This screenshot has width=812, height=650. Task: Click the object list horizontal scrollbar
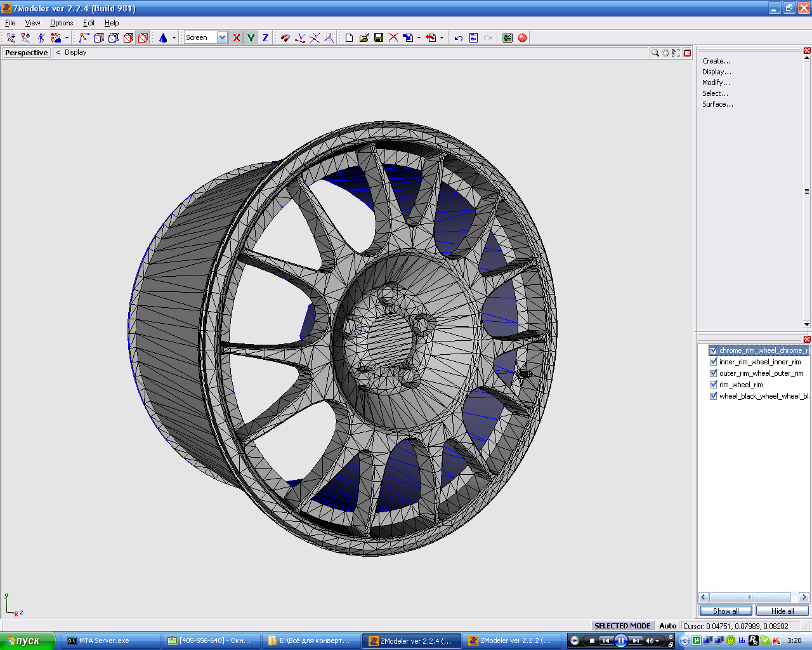point(750,597)
